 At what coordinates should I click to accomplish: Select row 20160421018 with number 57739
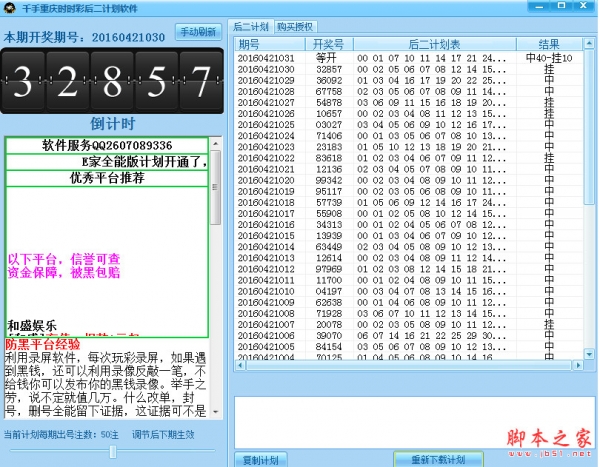click(x=409, y=202)
